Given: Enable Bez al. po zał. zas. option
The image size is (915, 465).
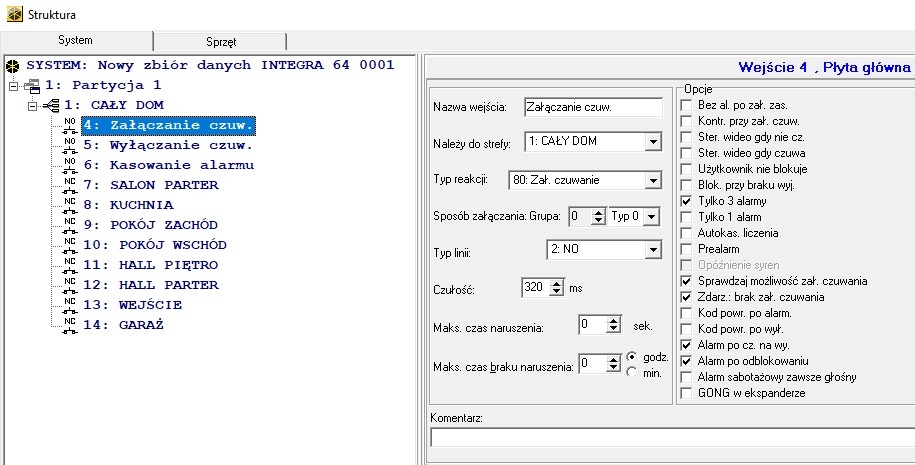Looking at the screenshot, I should coord(686,106).
